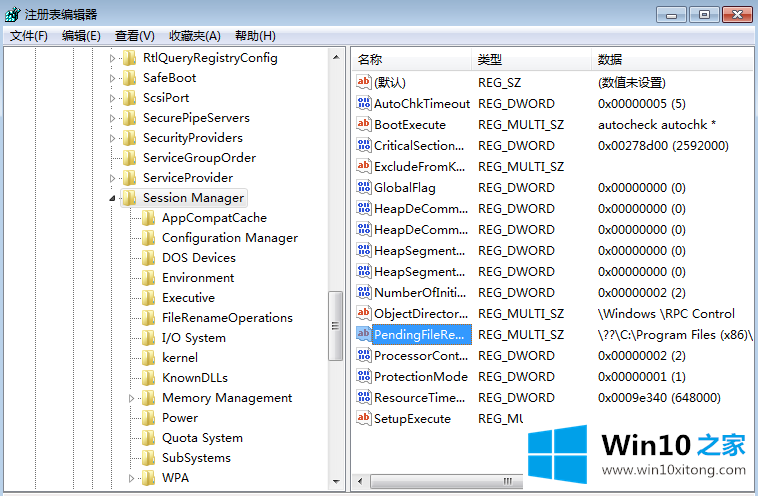
Task: Select the FileRenameOperations subkey
Action: point(227,318)
